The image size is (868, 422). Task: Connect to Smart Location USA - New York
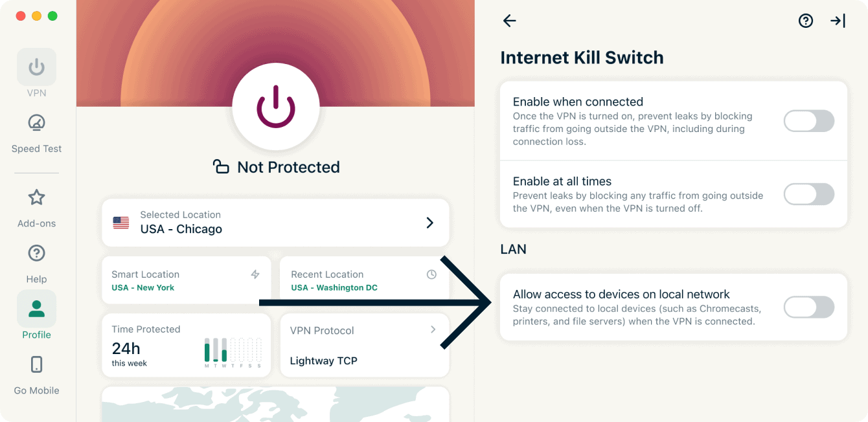[x=186, y=280]
